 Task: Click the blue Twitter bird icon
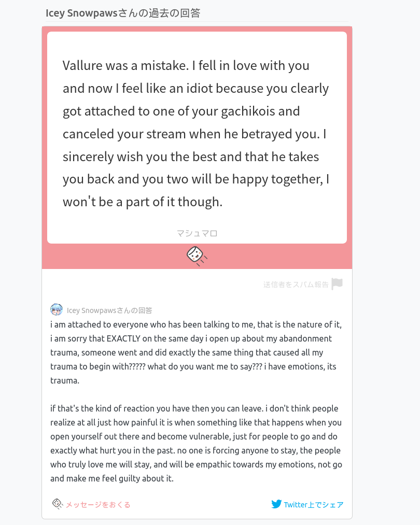coord(276,504)
